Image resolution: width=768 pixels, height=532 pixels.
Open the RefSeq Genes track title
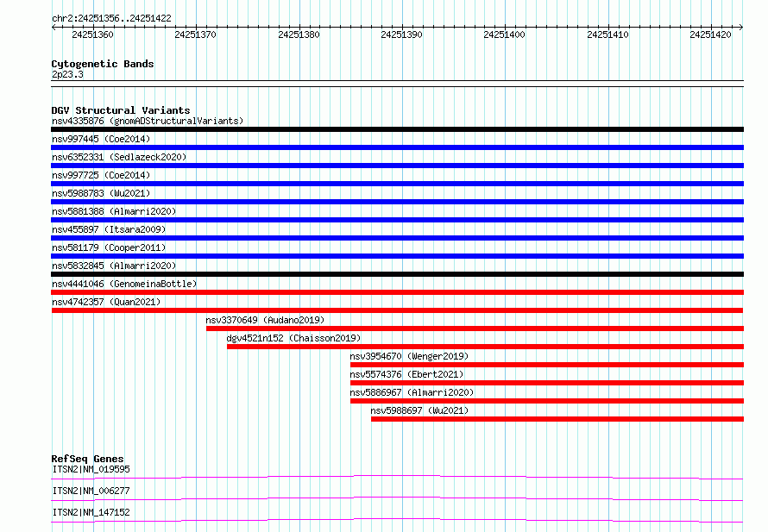pyautogui.click(x=88, y=459)
